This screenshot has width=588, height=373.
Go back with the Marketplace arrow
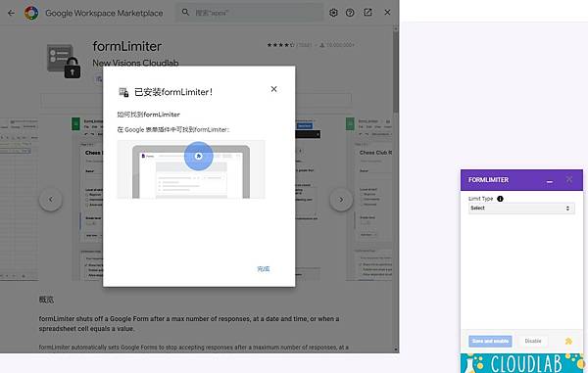click(11, 13)
